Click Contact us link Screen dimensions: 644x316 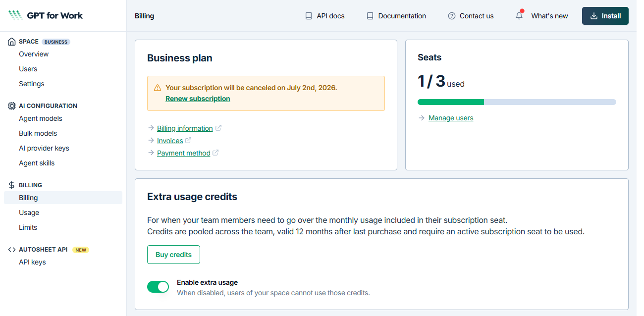pos(471,16)
